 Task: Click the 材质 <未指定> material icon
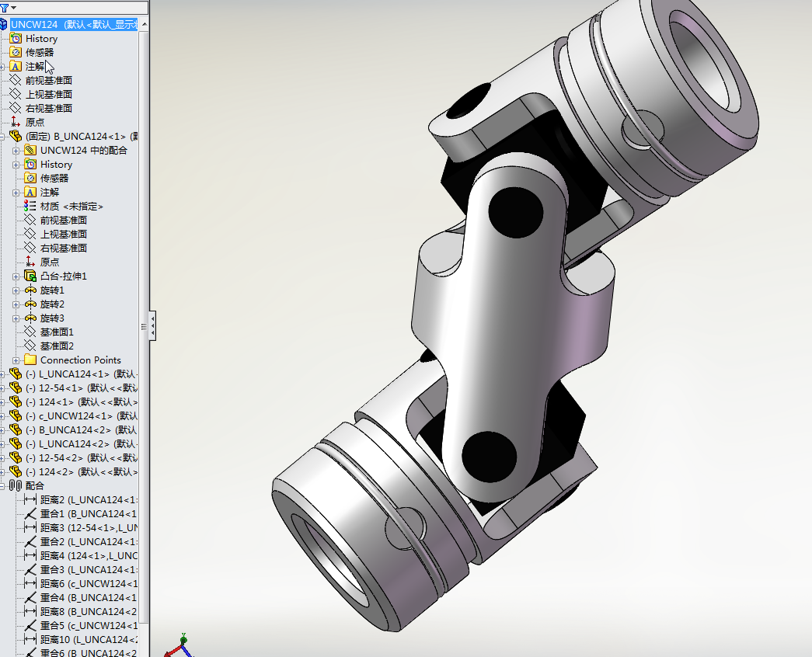pos(30,206)
